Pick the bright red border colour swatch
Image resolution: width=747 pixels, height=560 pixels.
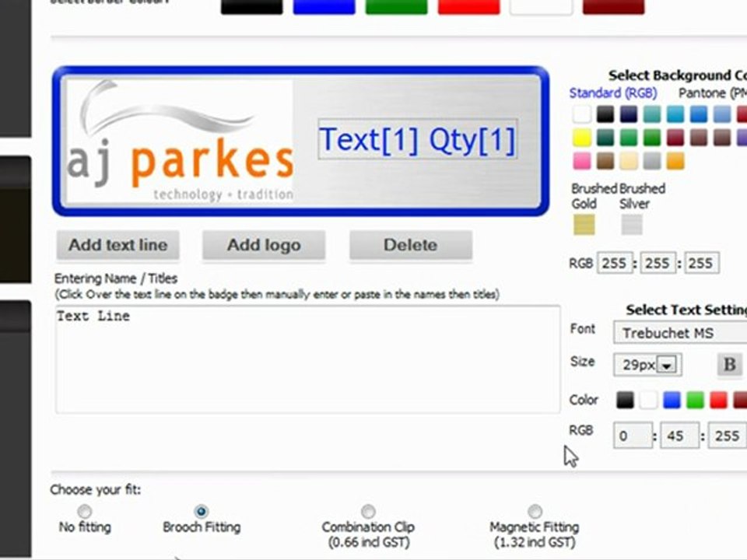click(x=468, y=7)
